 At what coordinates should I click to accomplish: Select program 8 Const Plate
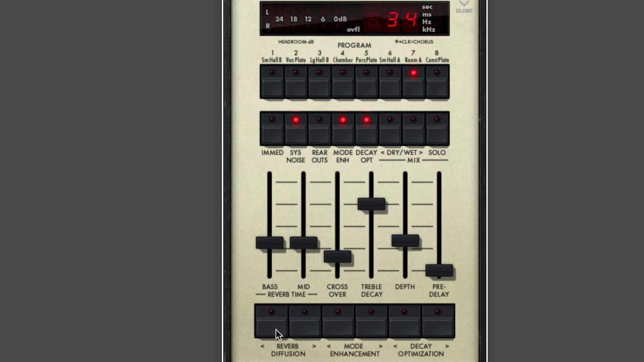click(x=437, y=81)
